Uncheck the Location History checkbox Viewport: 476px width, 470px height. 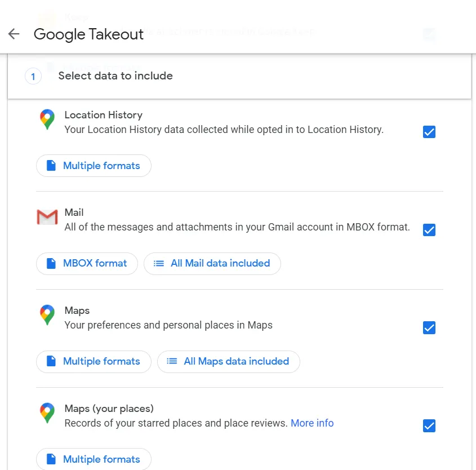pyautogui.click(x=429, y=132)
